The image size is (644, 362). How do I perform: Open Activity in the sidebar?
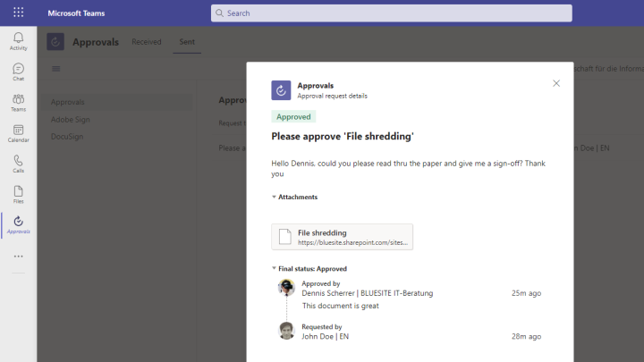(19, 41)
